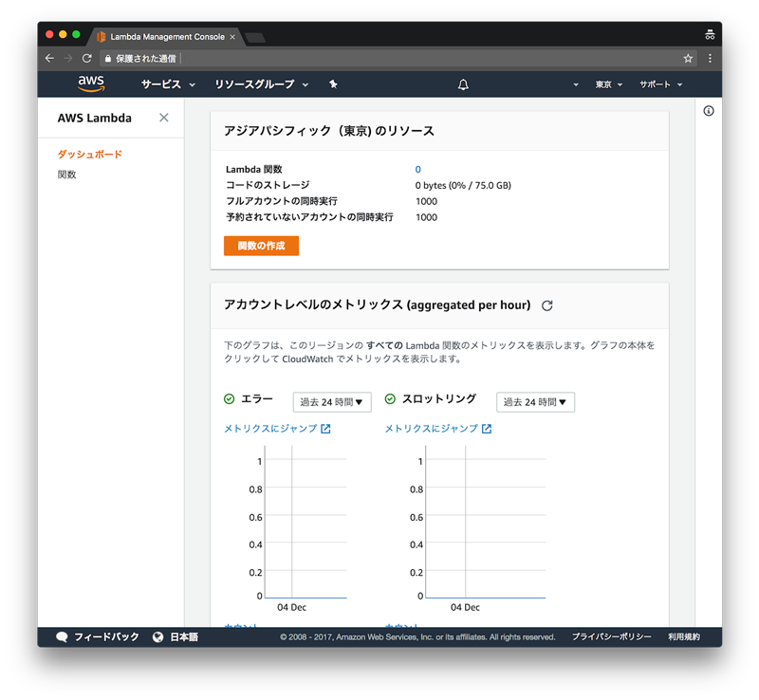Viewport: 759px width, 700px height.
Task: Click the AWS logo in header
Action: pos(91,83)
